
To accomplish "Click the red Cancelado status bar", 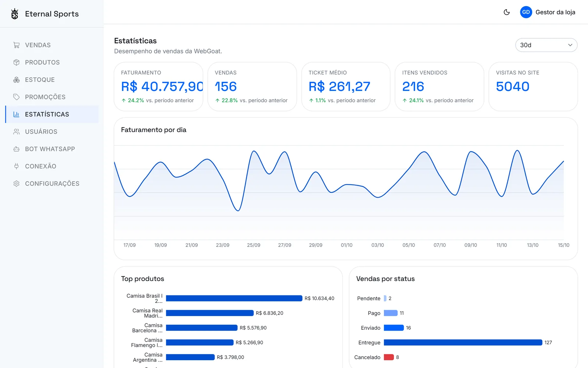I will point(389,357).
